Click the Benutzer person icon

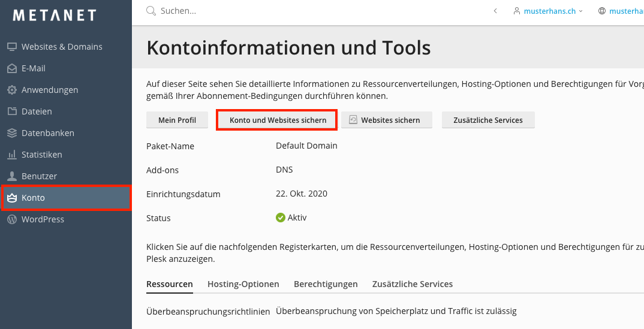click(x=11, y=176)
